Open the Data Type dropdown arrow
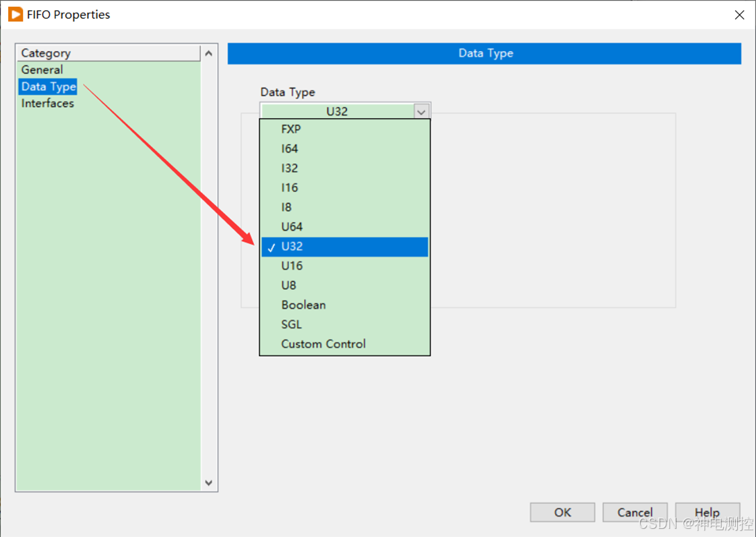This screenshot has height=537, width=756. pos(421,112)
